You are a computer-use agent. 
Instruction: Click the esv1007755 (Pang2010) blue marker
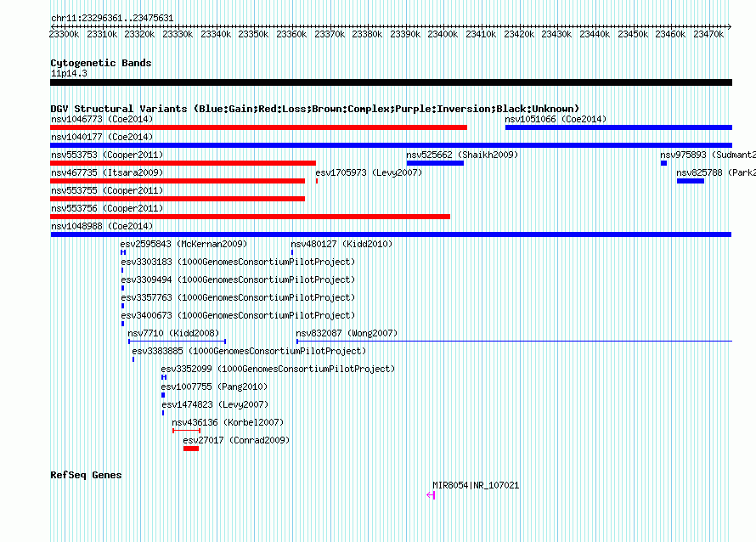(163, 395)
